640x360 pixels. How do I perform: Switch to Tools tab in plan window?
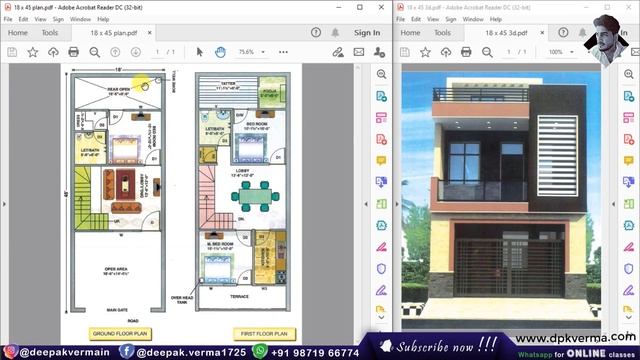click(50, 33)
